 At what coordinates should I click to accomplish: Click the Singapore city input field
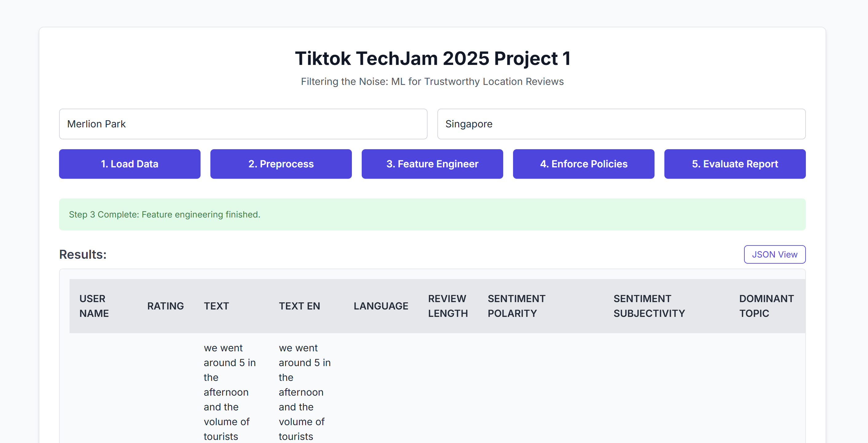(x=621, y=124)
